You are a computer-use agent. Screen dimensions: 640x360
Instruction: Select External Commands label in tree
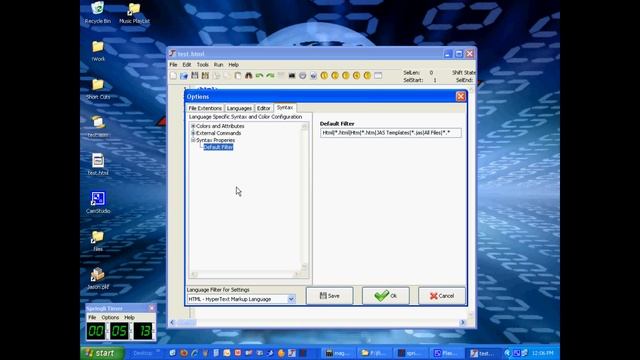pos(218,133)
